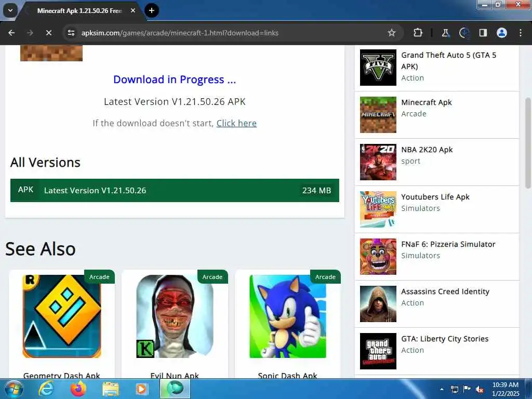This screenshot has width=532, height=399.
Task: Expand the tab search dropdown arrow
Action: [x=10, y=10]
